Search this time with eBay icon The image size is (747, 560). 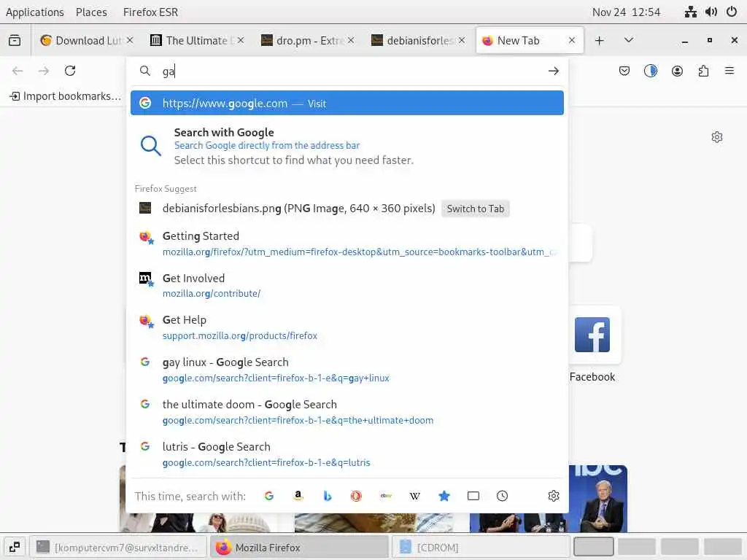tap(386, 496)
